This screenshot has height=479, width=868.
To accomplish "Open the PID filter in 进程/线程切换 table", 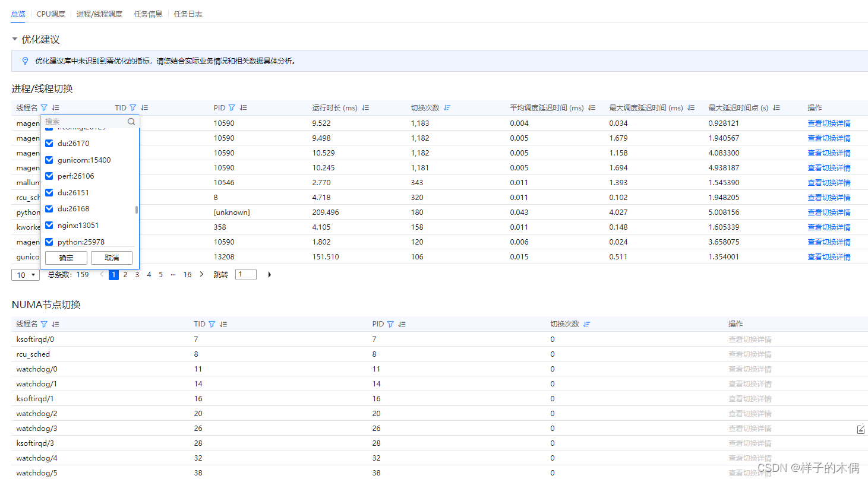I will click(x=232, y=108).
